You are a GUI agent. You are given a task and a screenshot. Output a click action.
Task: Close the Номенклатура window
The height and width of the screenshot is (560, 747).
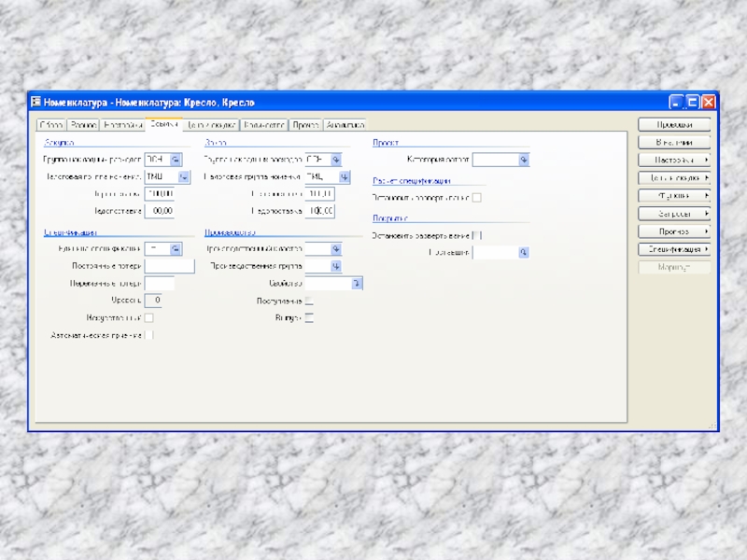(709, 102)
